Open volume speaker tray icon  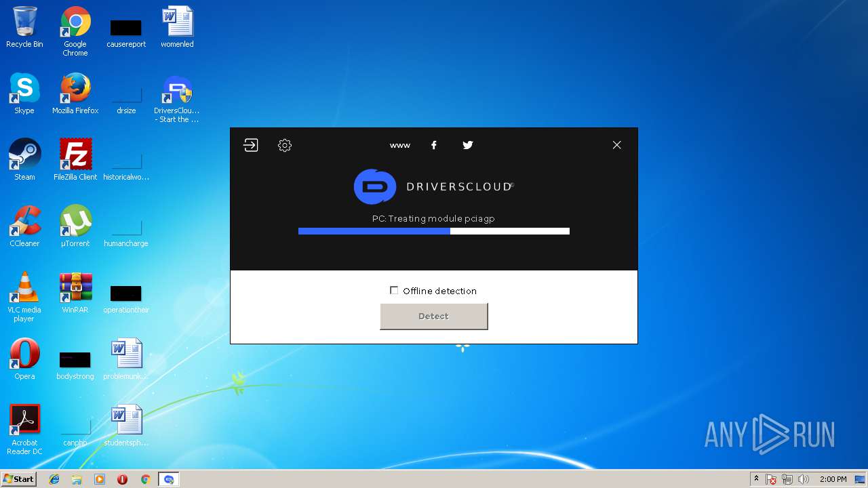pos(804,479)
